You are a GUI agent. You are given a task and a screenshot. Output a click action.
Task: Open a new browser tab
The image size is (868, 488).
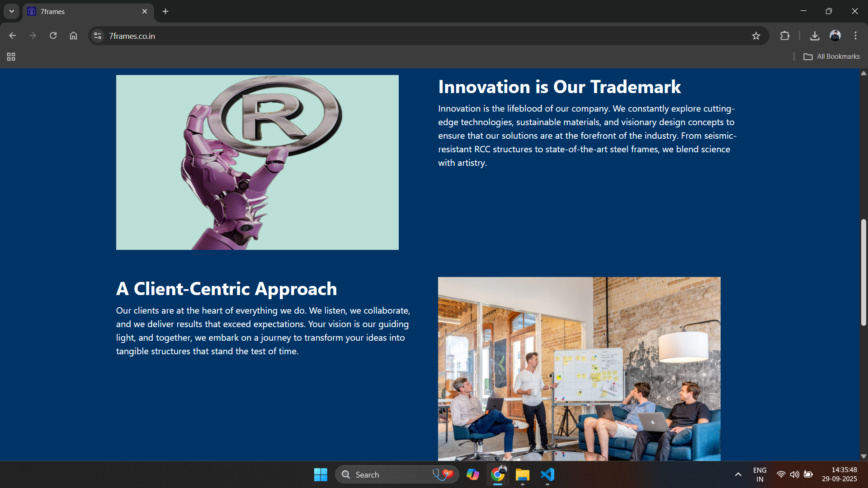(x=165, y=11)
